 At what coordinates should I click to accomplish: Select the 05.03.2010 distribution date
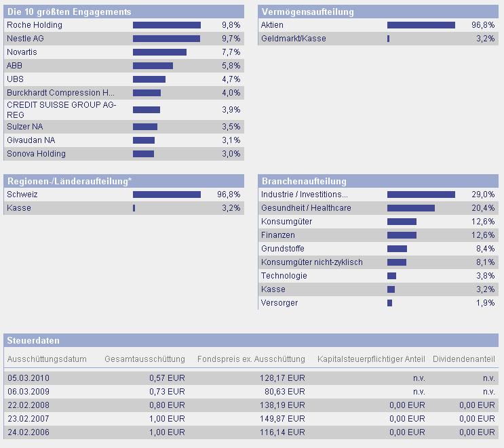click(x=28, y=378)
